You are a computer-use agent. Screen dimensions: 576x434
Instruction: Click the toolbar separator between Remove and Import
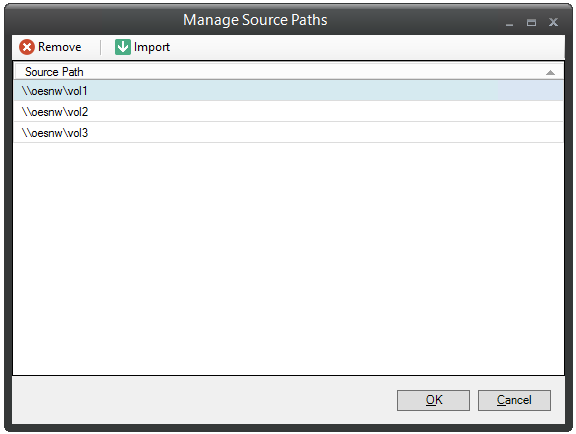pos(101,47)
